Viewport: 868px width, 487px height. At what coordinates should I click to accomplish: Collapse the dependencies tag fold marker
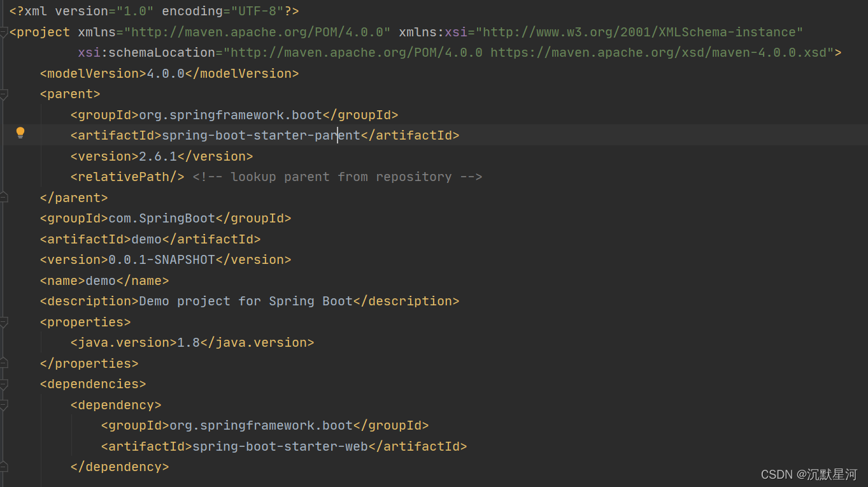point(3,384)
